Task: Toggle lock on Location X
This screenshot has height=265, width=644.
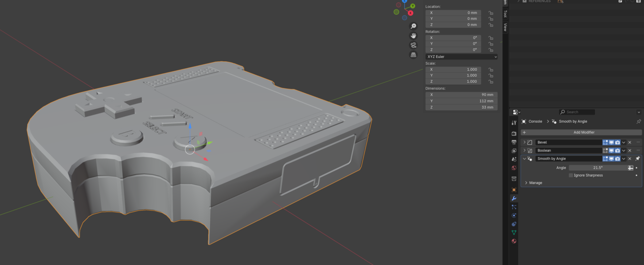Action: 491,13
